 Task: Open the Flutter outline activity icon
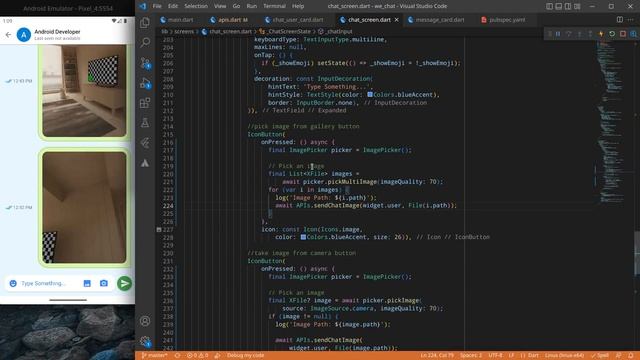pos(145,142)
